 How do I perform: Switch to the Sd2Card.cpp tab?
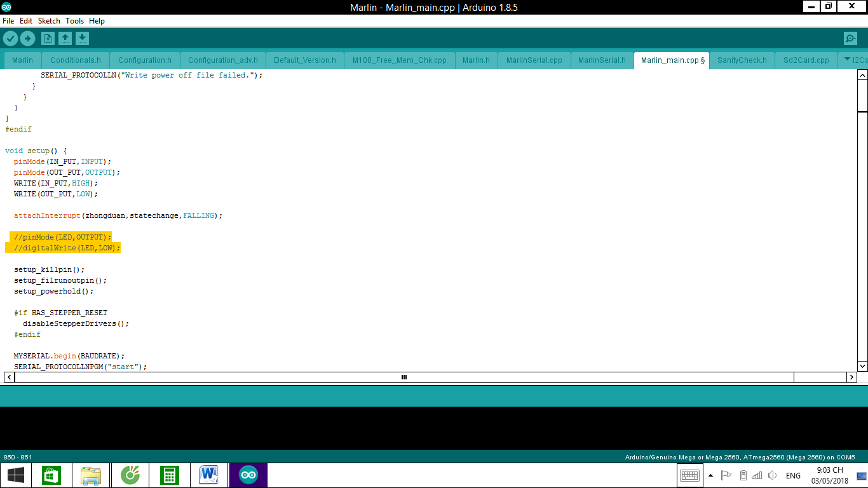click(806, 60)
